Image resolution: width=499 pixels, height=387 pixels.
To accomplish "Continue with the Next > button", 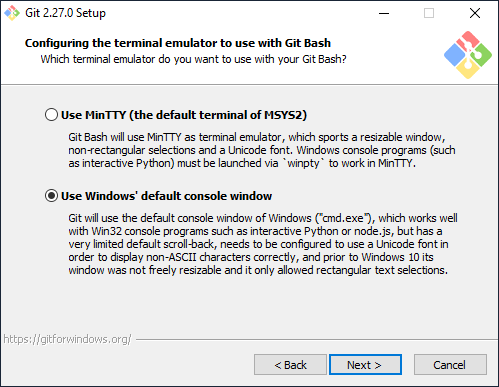I will click(365, 365).
